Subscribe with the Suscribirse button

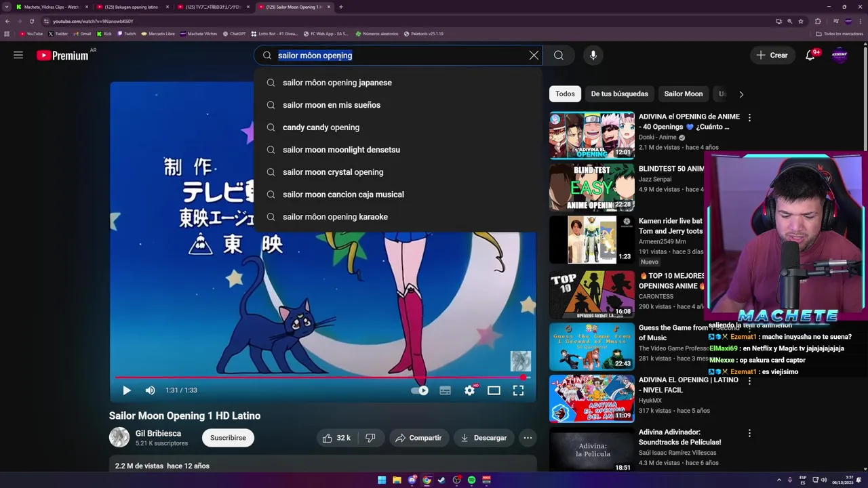[x=228, y=438]
